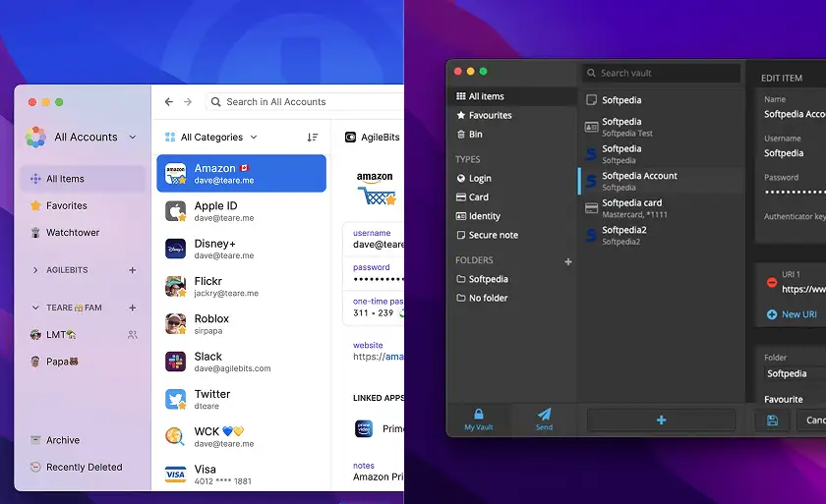This screenshot has width=826, height=504.
Task: Choose folder in Softpedia Folder dropdown
Action: pyautogui.click(x=794, y=373)
